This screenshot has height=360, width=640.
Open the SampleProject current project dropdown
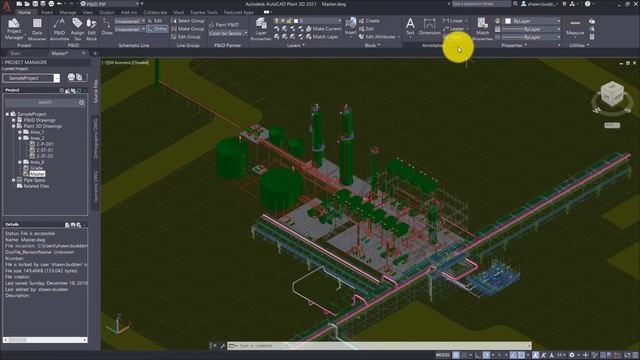(x=31, y=78)
